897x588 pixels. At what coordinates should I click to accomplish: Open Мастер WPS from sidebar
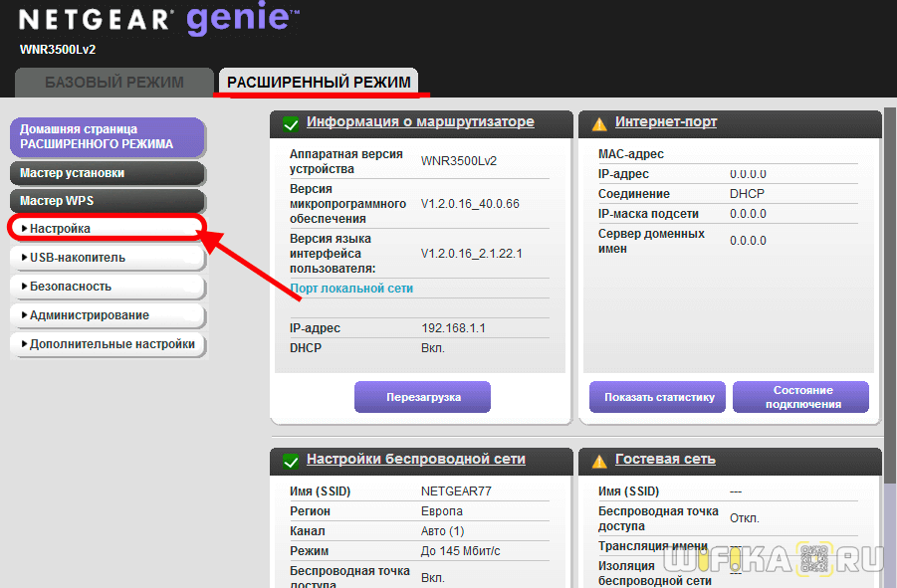107,201
